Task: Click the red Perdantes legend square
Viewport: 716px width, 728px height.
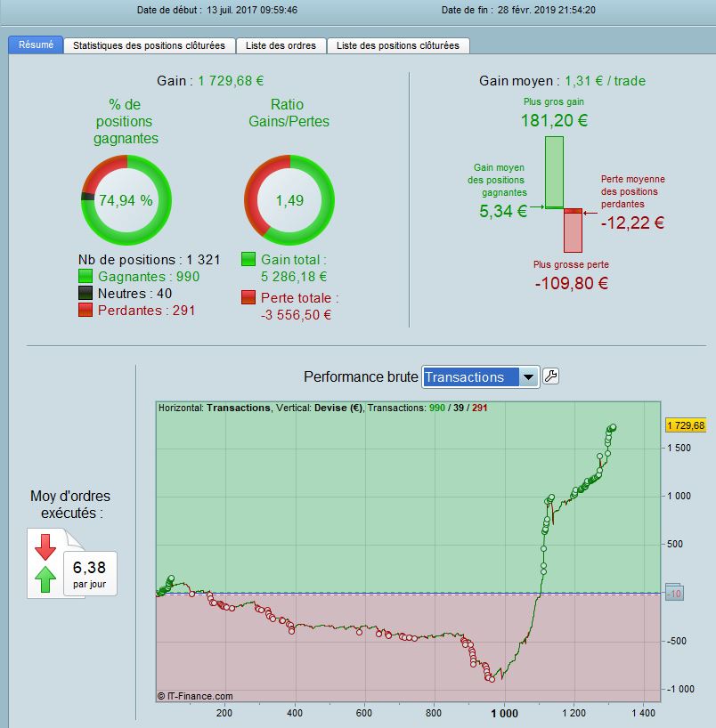Action: pyautogui.click(x=85, y=310)
